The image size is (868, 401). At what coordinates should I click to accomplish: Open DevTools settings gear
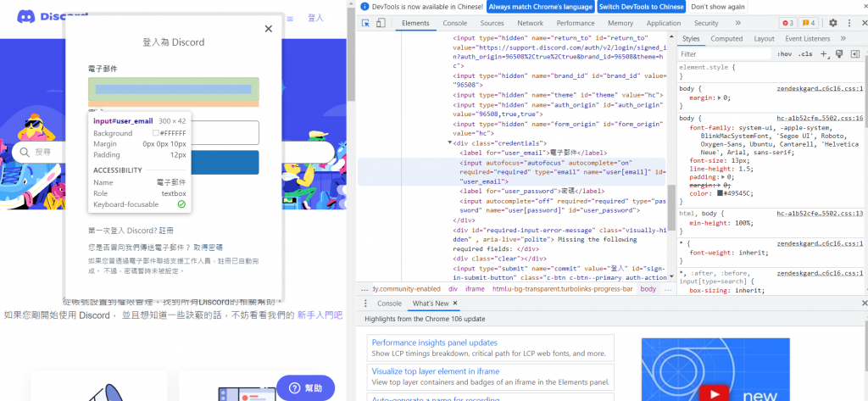[x=833, y=23]
